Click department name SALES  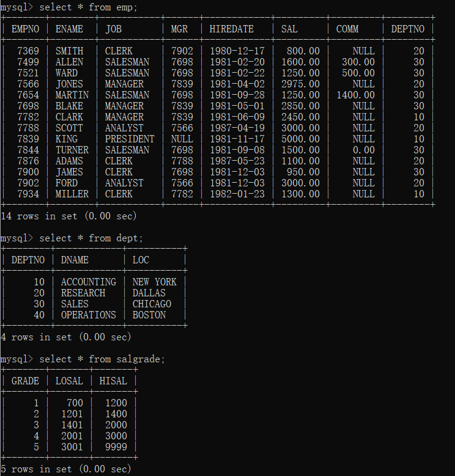tap(75, 304)
